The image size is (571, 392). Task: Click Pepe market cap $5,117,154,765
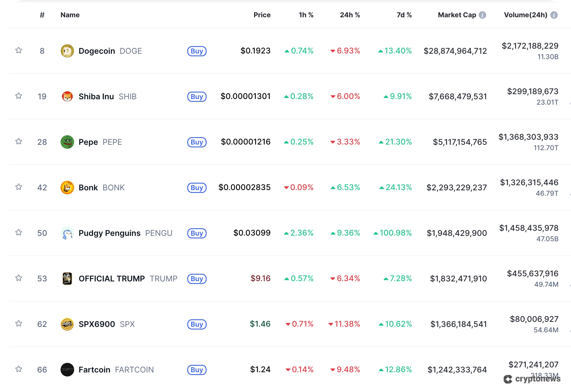point(460,142)
